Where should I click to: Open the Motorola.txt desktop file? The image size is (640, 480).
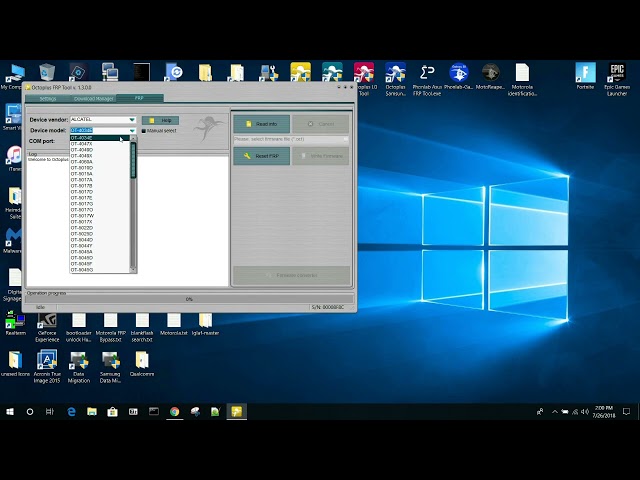coord(174,324)
